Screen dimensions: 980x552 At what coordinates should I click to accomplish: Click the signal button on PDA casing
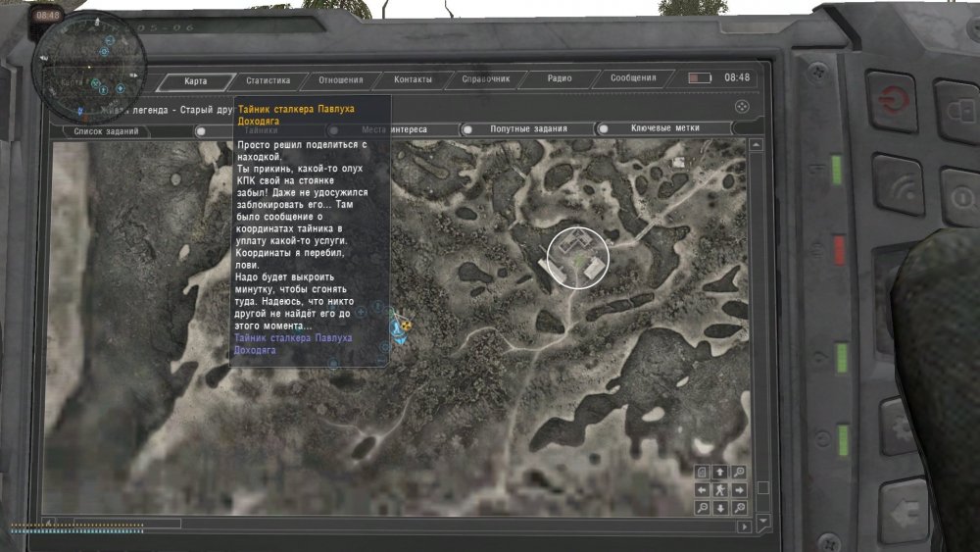(899, 185)
